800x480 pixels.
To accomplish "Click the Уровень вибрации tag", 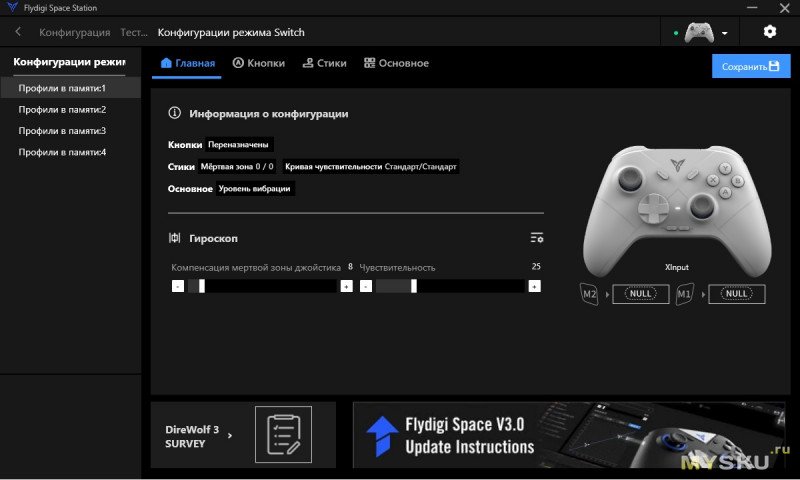I will pyautogui.click(x=255, y=188).
